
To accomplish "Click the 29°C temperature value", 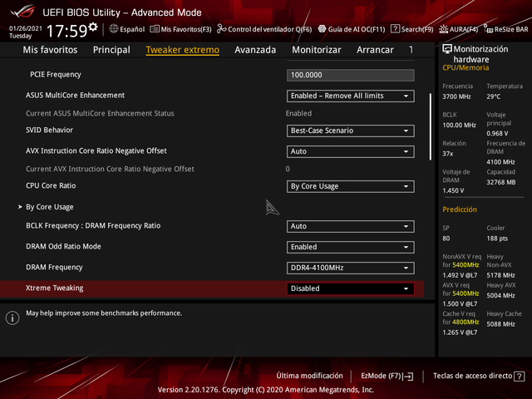I will pyautogui.click(x=493, y=96).
